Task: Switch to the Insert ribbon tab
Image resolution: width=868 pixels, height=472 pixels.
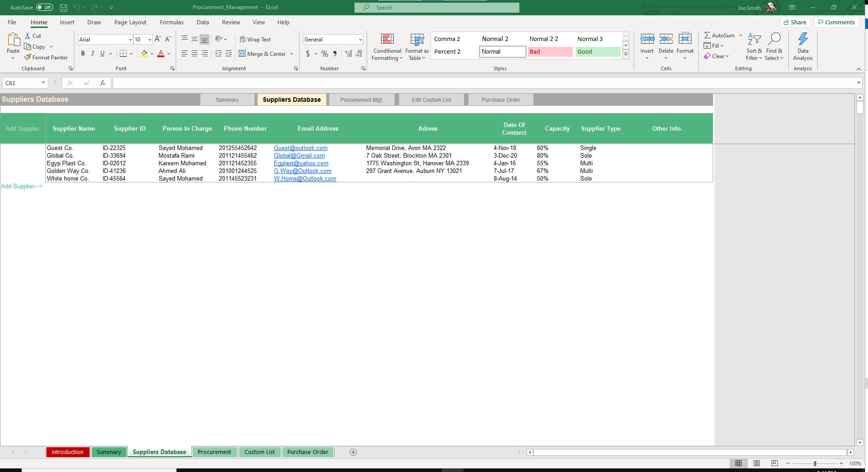Action: 67,22
